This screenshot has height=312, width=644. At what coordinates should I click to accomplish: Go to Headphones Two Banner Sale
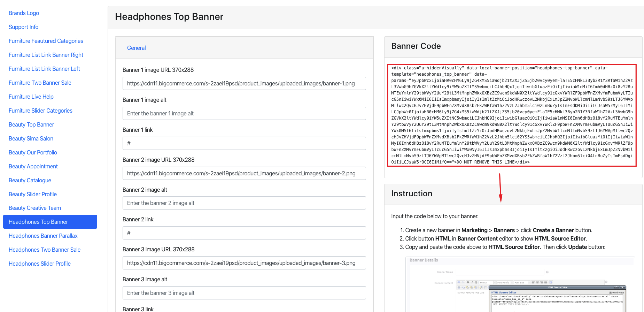(45, 250)
